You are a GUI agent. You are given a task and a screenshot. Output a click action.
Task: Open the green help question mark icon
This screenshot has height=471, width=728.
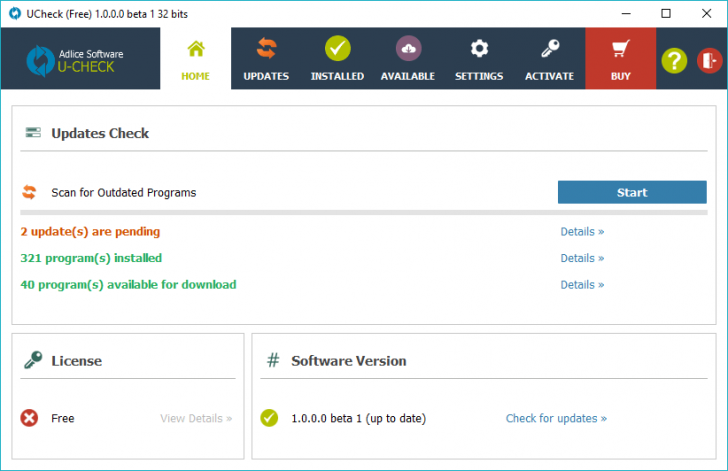click(x=674, y=60)
